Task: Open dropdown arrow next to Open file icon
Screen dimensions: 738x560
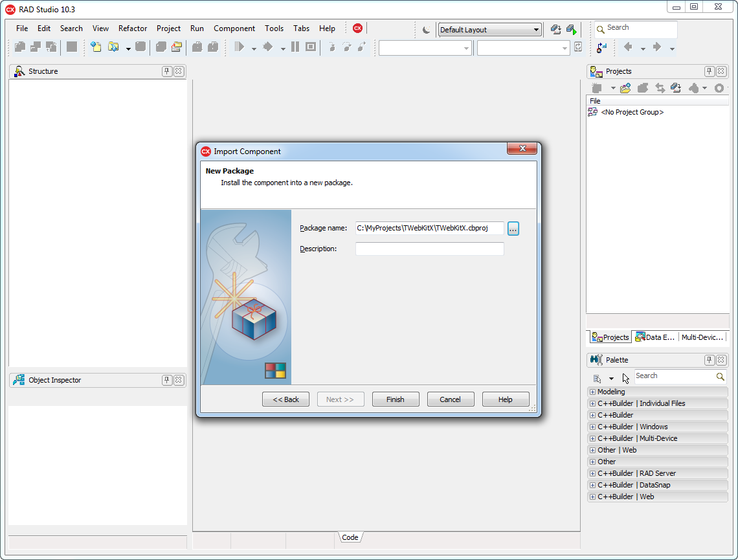Action: click(x=128, y=49)
